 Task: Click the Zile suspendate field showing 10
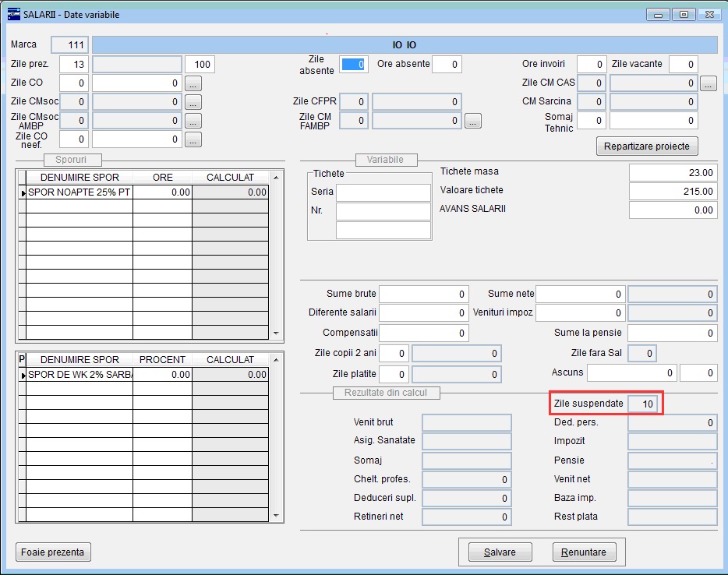coord(642,404)
